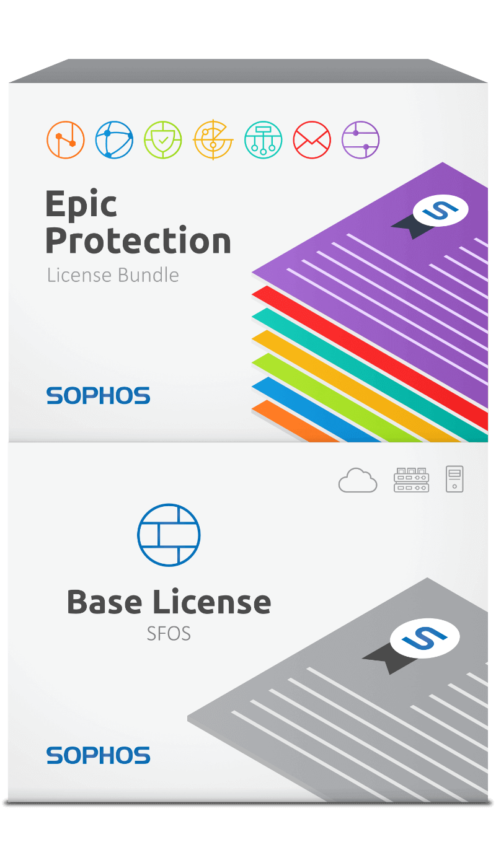The height and width of the screenshot is (868, 496).
Task: Click the blue globe web icon
Action: point(114,140)
